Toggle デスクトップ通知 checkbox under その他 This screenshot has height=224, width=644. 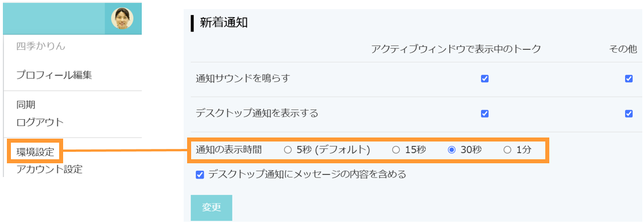coord(629,113)
